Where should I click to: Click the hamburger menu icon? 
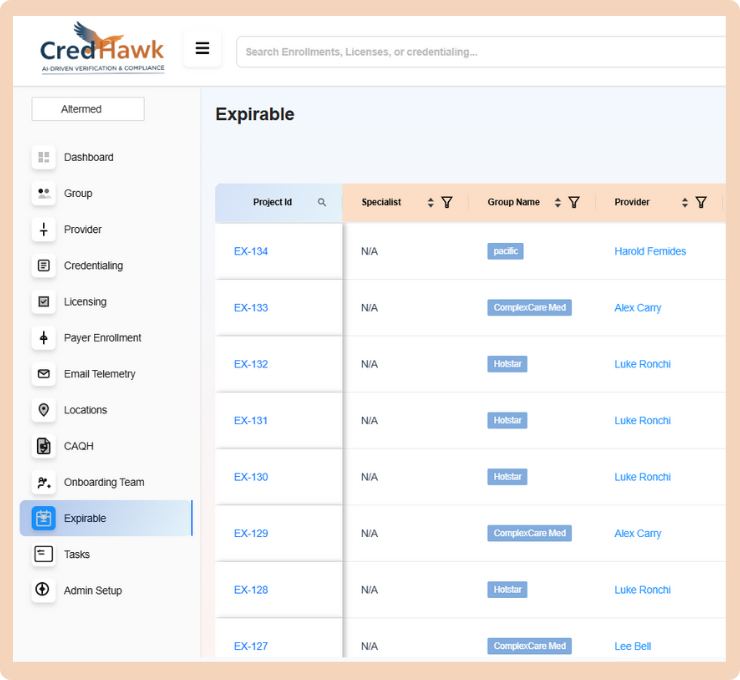click(202, 48)
